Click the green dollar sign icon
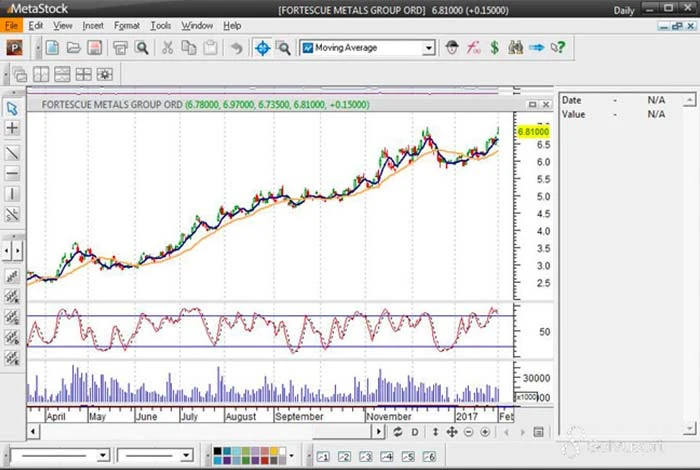The width and height of the screenshot is (700, 470). [494, 47]
